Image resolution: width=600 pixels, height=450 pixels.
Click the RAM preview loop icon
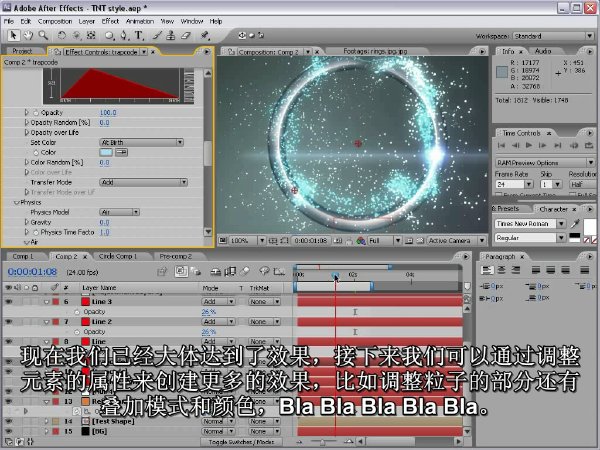589,145
